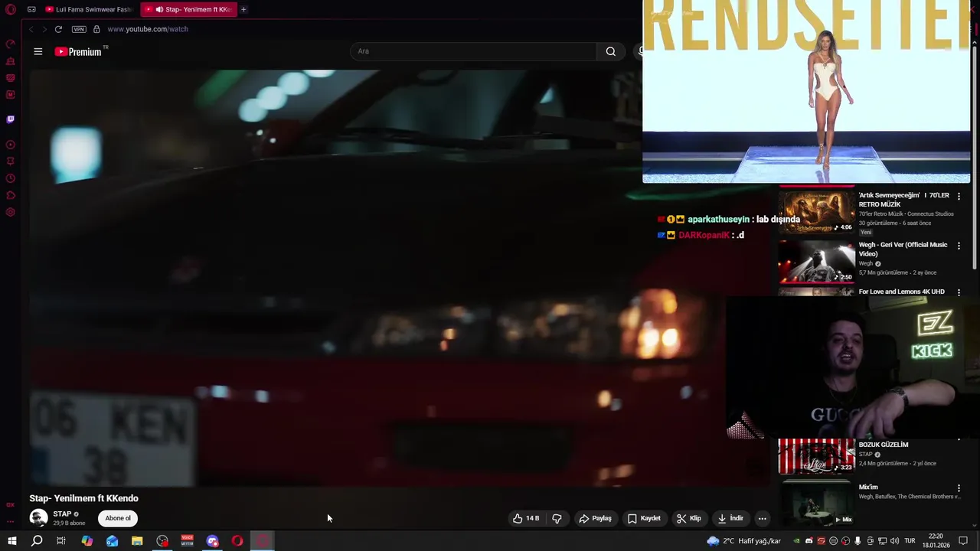Open Extensions cube icon in sidebar

(11, 195)
